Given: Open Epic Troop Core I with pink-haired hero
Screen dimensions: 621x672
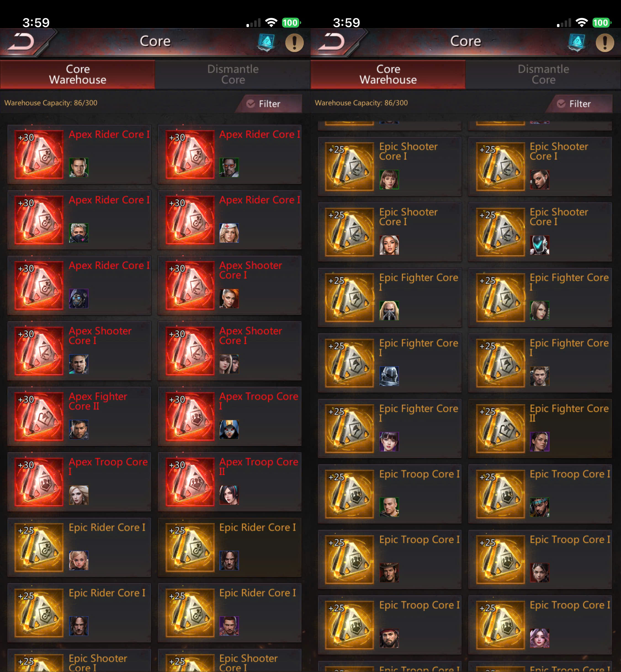Looking at the screenshot, I should coord(540,625).
